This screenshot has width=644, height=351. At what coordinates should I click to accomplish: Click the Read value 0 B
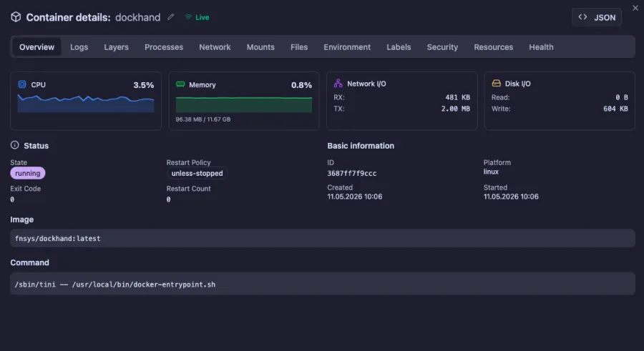[x=621, y=97]
